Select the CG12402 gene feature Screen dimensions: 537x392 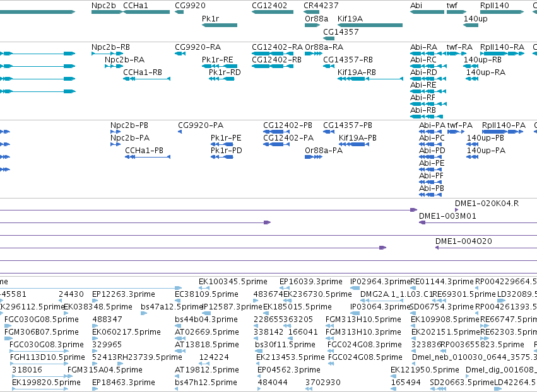click(272, 12)
